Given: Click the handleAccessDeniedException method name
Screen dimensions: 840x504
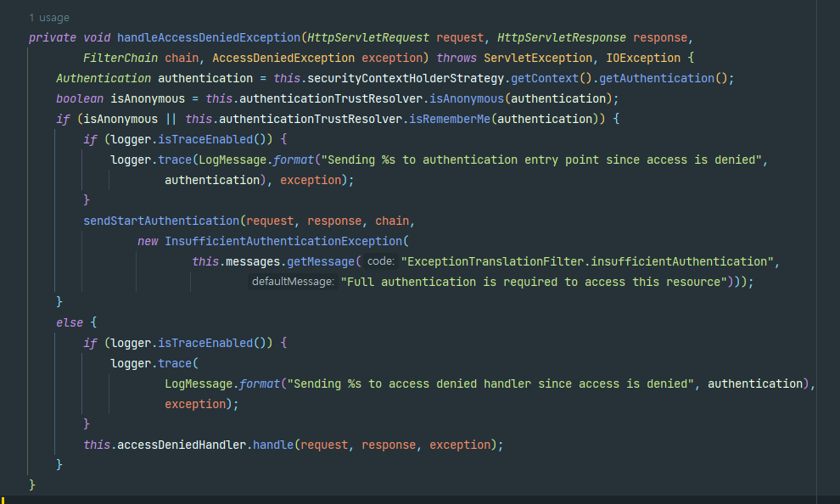Looking at the screenshot, I should [209, 38].
